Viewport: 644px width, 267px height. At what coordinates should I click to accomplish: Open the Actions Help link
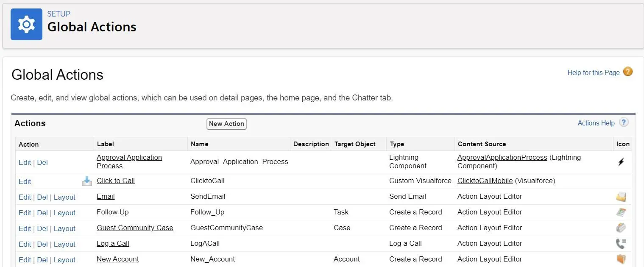(596, 123)
